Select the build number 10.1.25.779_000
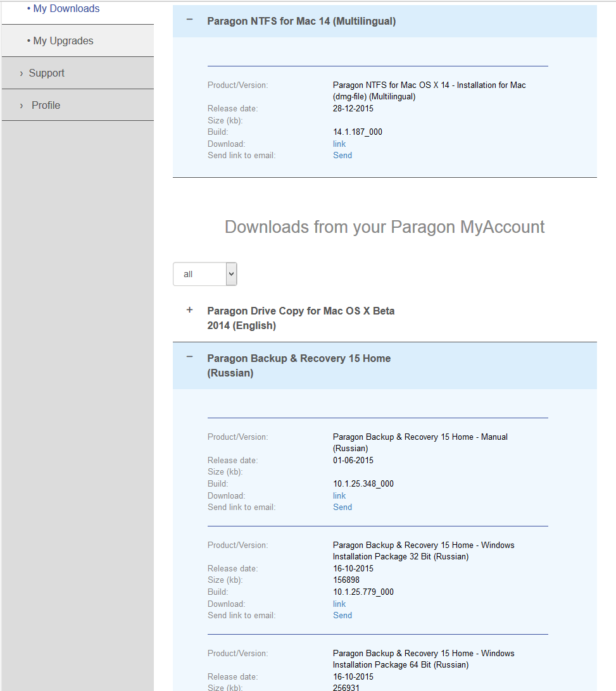This screenshot has width=616, height=691. point(363,592)
